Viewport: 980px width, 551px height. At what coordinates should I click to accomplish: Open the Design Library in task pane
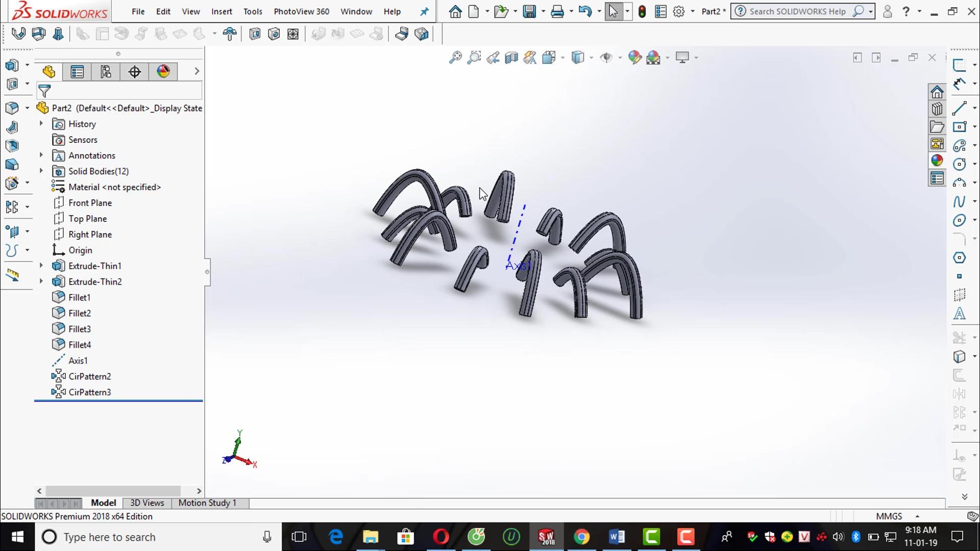937,109
